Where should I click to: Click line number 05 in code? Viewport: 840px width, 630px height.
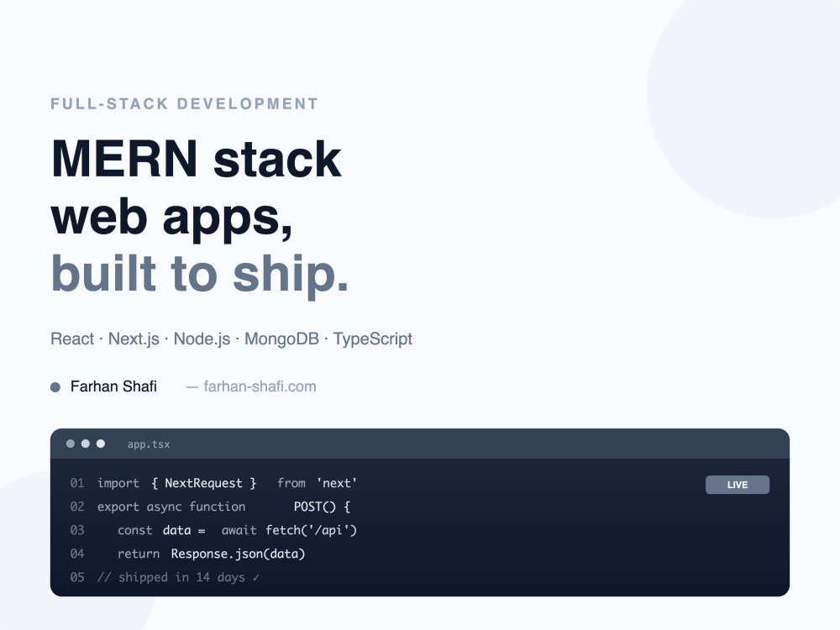click(77, 578)
